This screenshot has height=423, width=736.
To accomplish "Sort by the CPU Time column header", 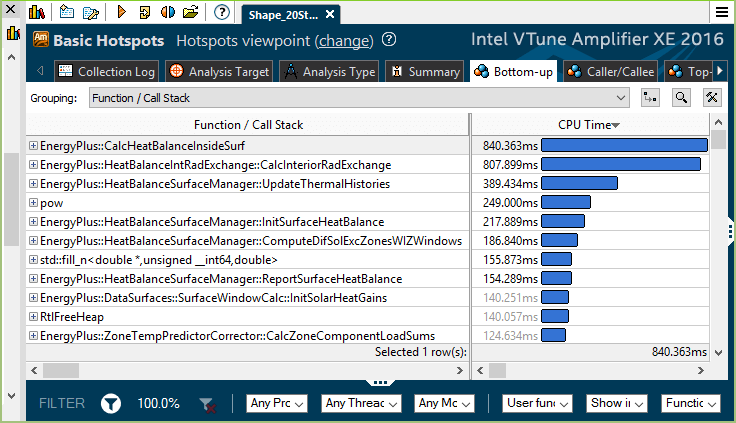I will [x=590, y=125].
